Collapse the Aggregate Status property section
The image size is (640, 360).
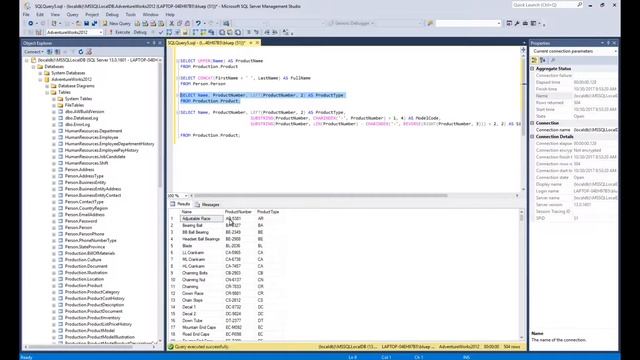click(x=533, y=69)
